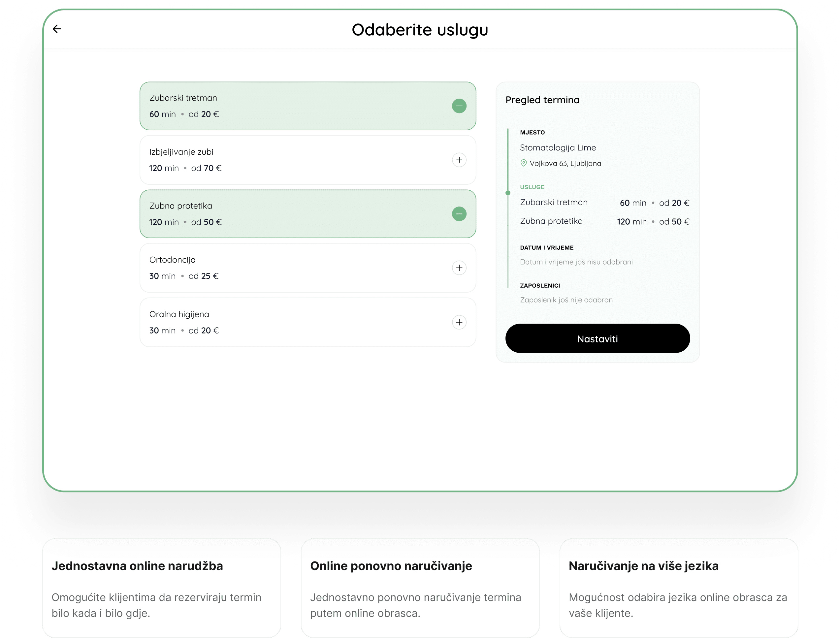The height and width of the screenshot is (638, 840).
Task: Add Ortodoncija using the plus icon
Action: coord(459,268)
